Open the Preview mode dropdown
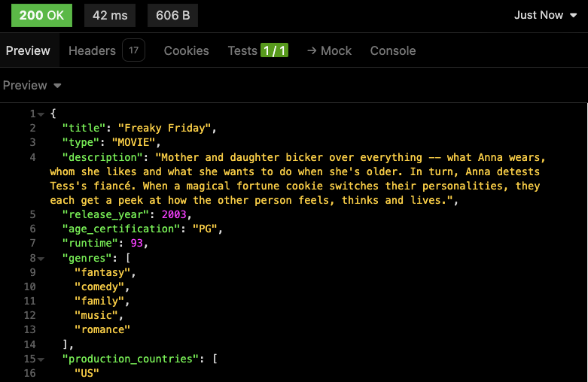The width and height of the screenshot is (588, 382). (x=32, y=86)
